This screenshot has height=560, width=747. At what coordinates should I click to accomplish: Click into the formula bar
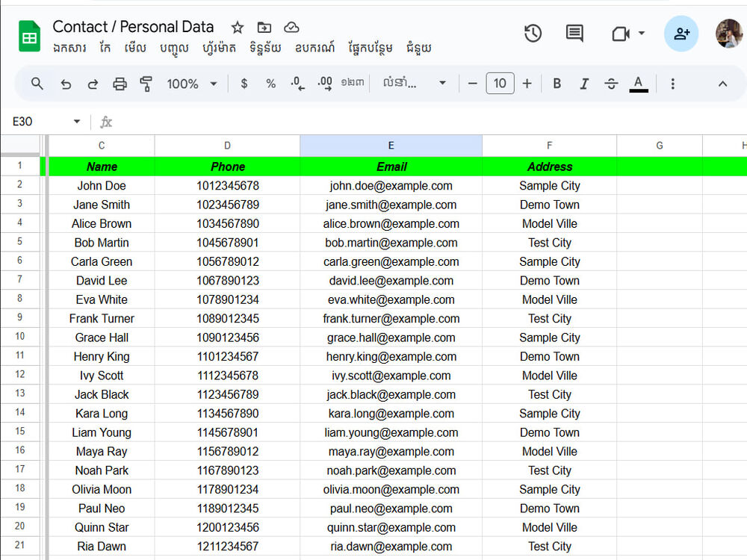point(429,122)
